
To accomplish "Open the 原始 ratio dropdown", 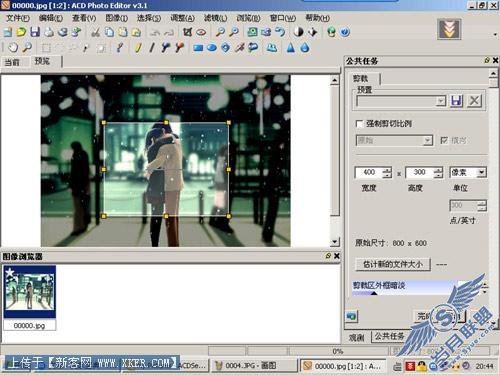I will click(x=428, y=140).
